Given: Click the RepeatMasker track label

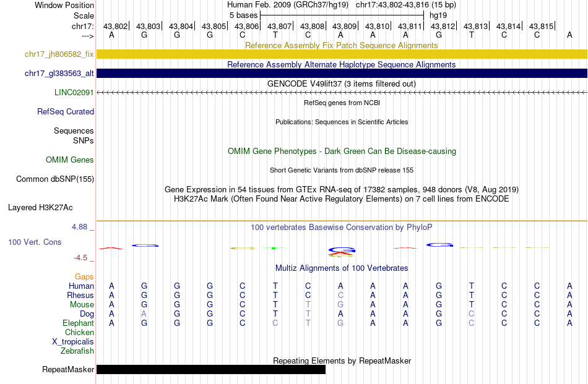Looking at the screenshot, I should 68,370.
